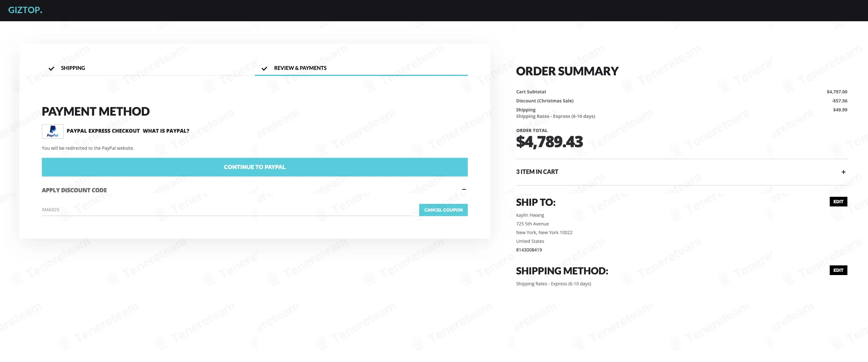Viewport: 868px width, 362px height.
Task: Collapse the discount code minus icon
Action: click(x=464, y=189)
